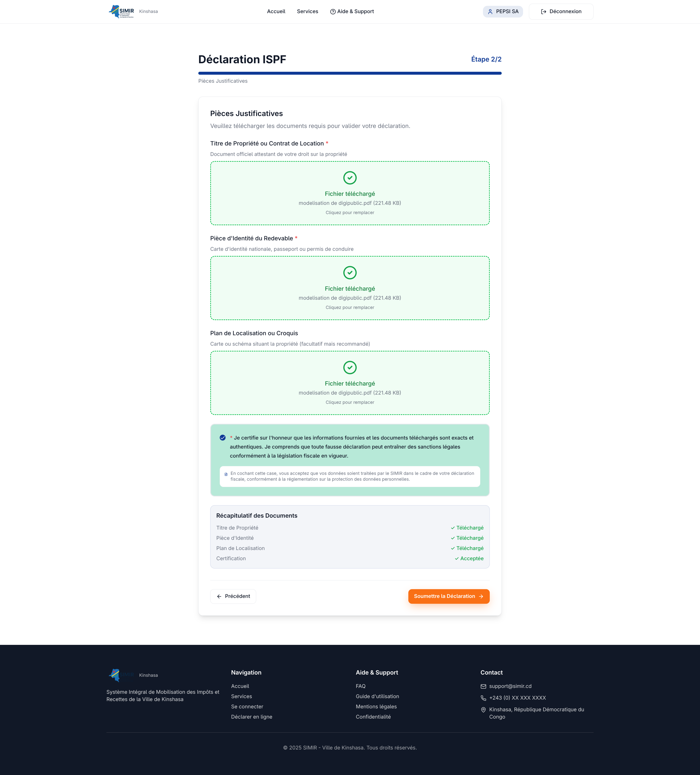Open Services in the top navigation
Image resolution: width=700 pixels, height=775 pixels.
point(307,11)
